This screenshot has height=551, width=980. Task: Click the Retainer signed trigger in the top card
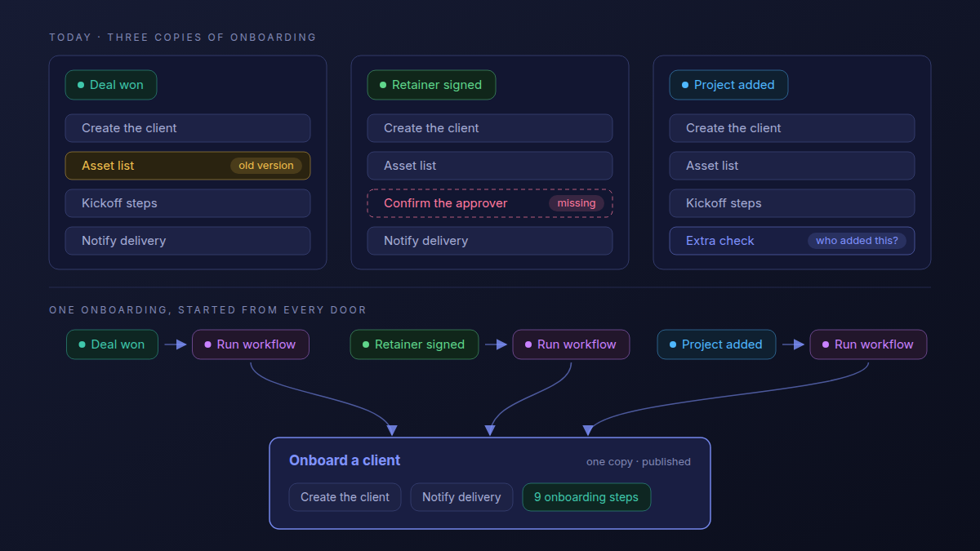click(x=431, y=85)
